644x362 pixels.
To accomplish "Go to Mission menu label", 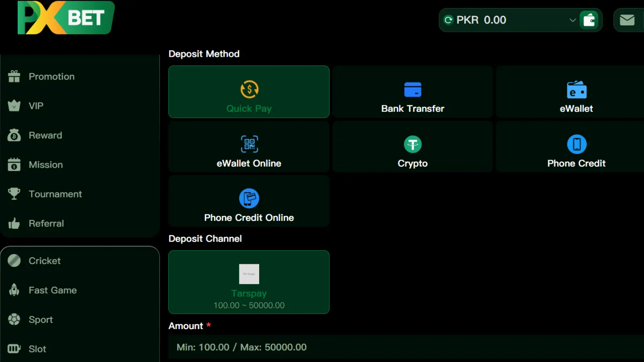I will point(45,165).
